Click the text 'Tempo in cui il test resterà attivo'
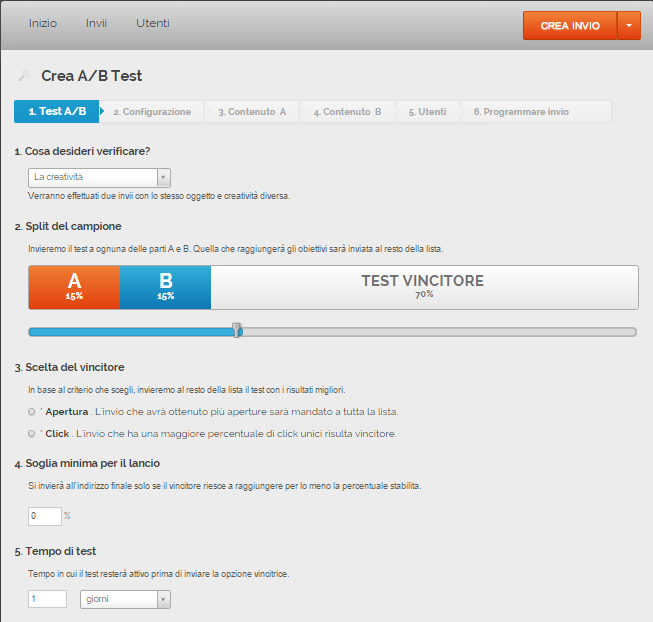This screenshot has height=622, width=653. coord(89,574)
